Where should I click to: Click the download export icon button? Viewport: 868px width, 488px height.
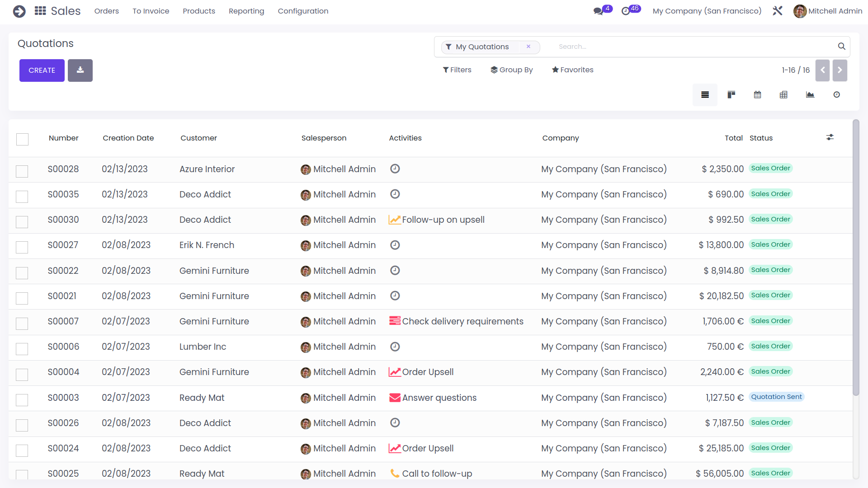(80, 70)
